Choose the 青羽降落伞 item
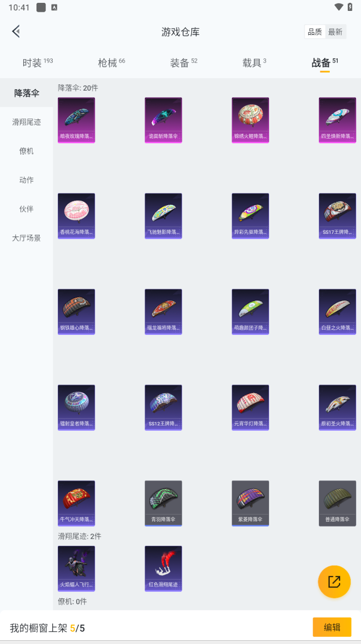Screen dimensions: 361x644 (163, 503)
